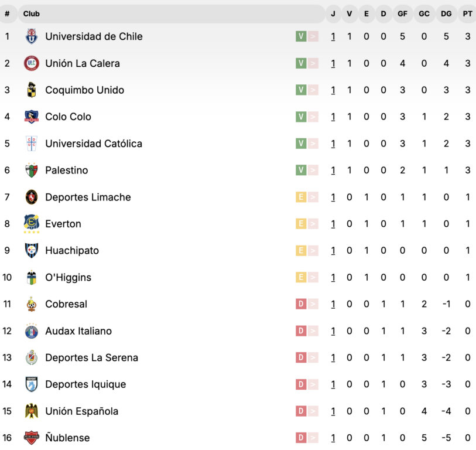Expand form arrow in Deportes Limache row
This screenshot has width=476, height=450.
[x=313, y=197]
